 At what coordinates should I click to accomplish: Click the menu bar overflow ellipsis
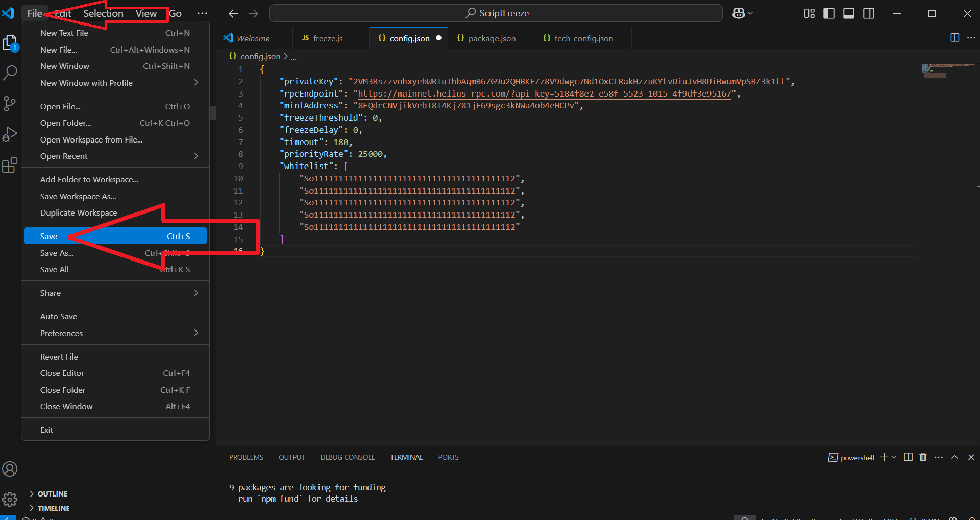pyautogui.click(x=202, y=13)
